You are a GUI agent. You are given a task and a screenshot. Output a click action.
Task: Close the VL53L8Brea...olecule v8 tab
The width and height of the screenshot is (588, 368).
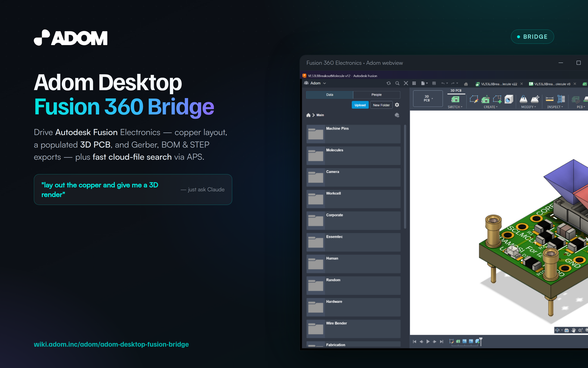[575, 84]
